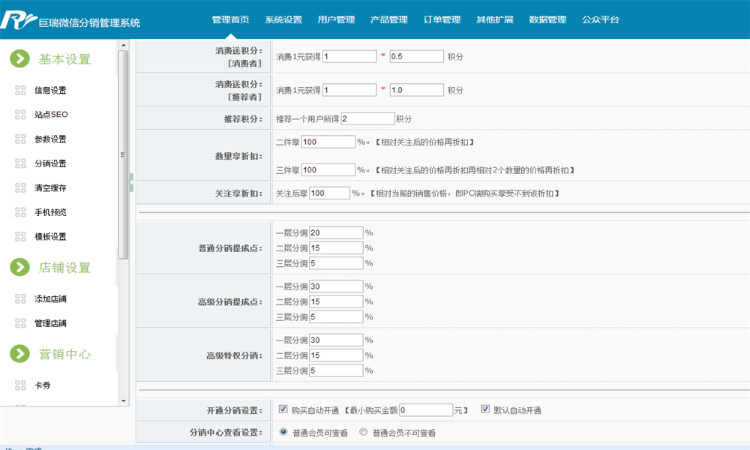Open 其他扩展 menu

click(495, 20)
